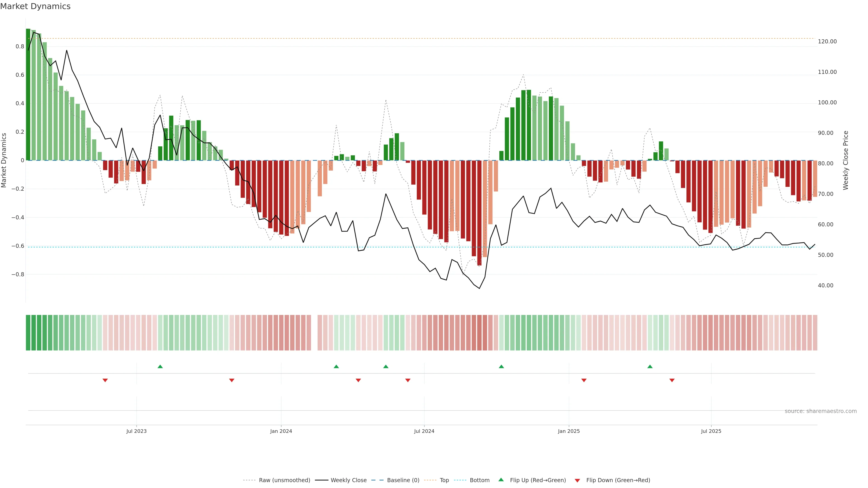Click the Flip Down marker just after Jan 2025

(x=584, y=380)
